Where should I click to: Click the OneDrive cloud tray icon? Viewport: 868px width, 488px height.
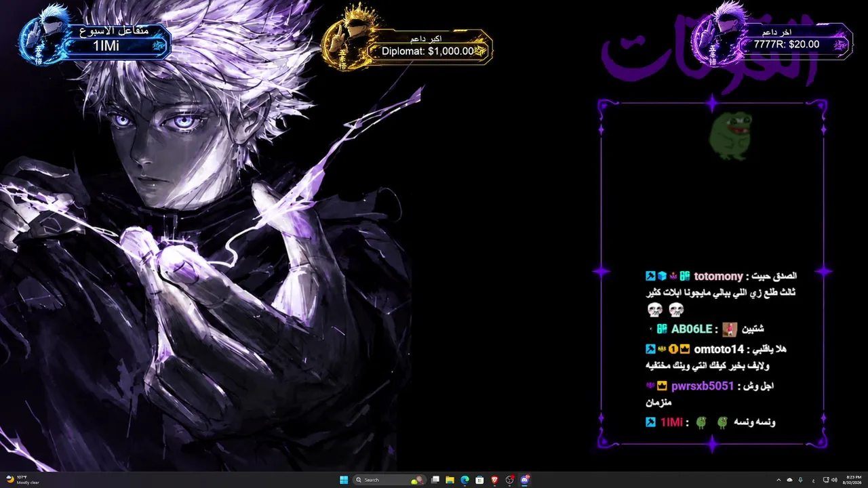point(789,480)
